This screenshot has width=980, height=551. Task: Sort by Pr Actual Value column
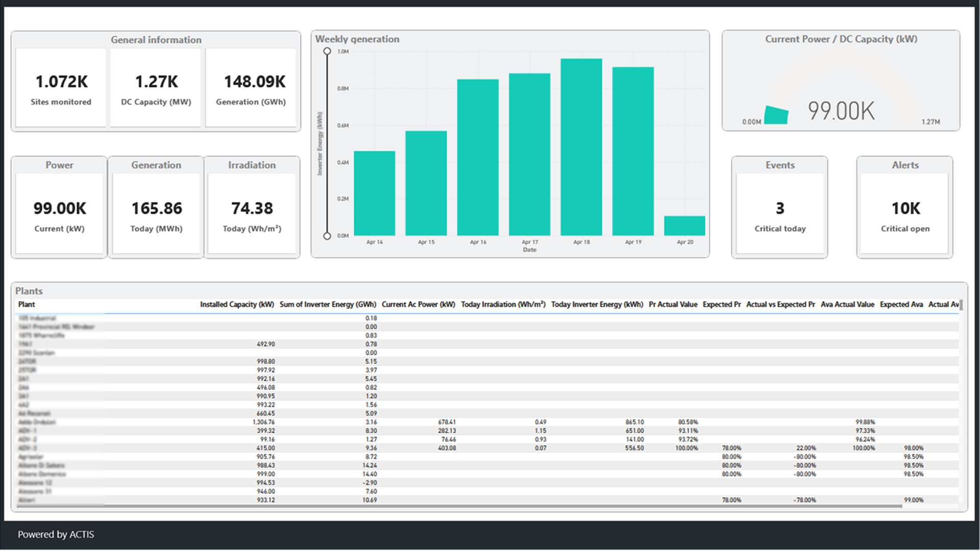coord(673,305)
